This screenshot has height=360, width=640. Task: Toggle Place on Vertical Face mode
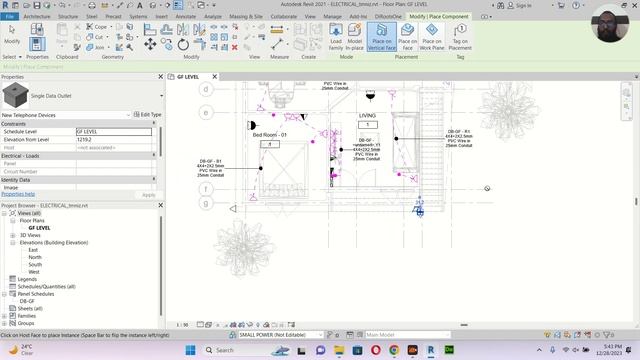point(382,37)
